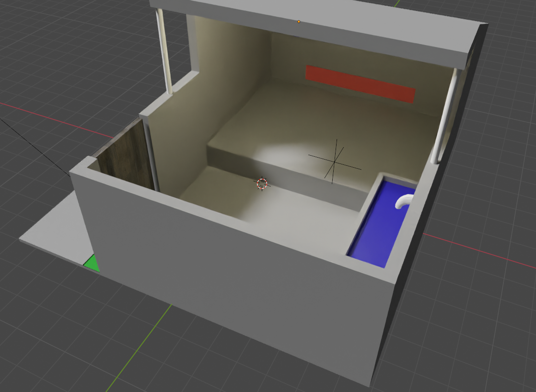Screen dimensions: 536x392
Task: Select the green square at the base corner
Action: [x=92, y=264]
